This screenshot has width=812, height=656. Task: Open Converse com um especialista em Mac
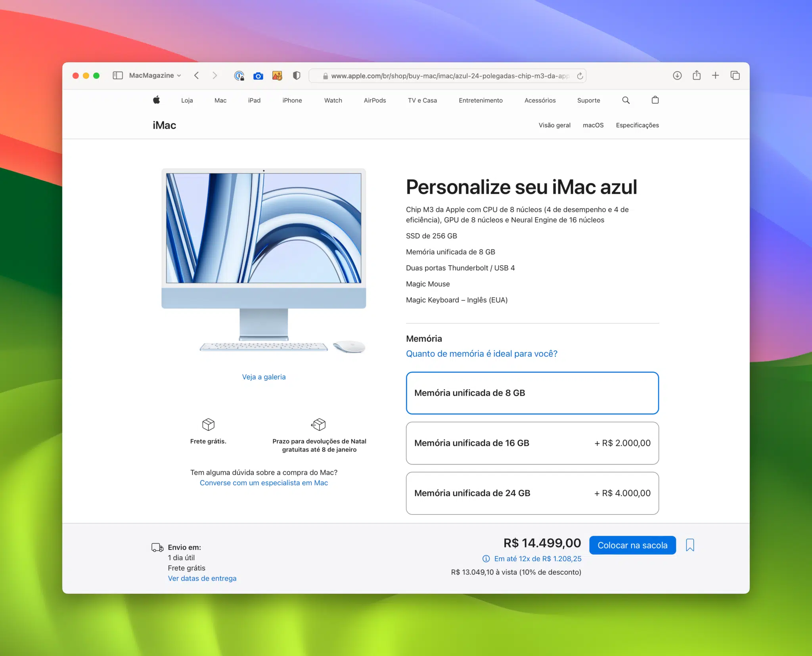click(x=264, y=483)
